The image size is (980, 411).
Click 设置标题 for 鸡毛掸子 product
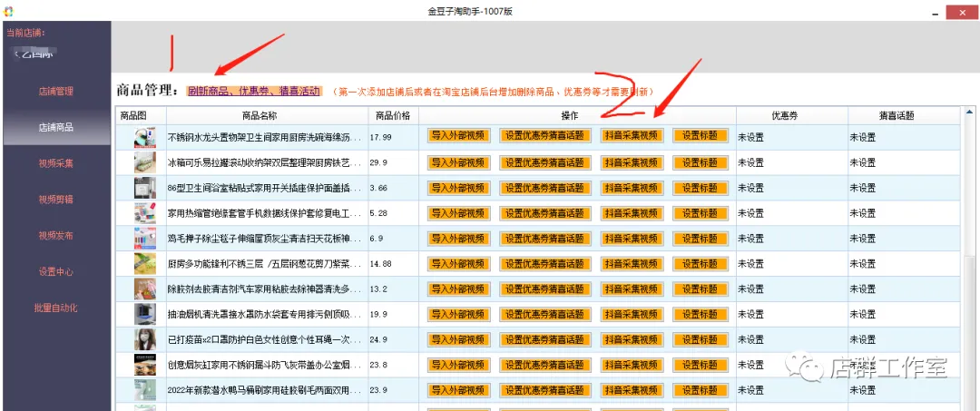[701, 238]
